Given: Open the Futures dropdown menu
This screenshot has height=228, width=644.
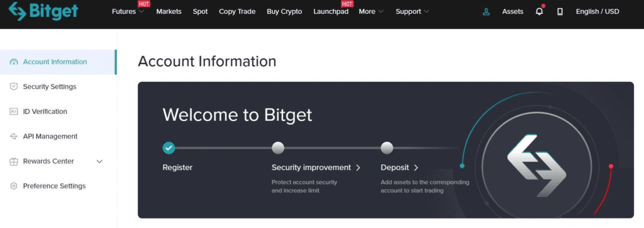Looking at the screenshot, I should (128, 11).
